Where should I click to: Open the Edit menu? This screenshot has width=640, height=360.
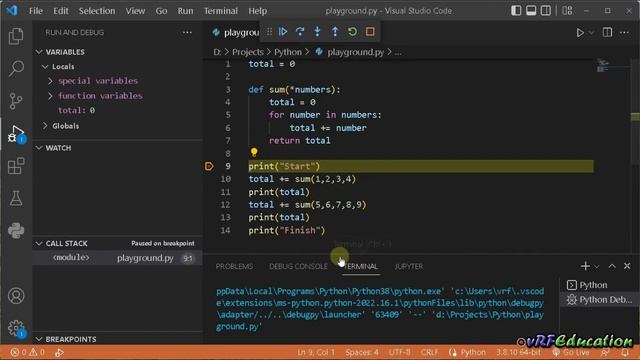[x=61, y=11]
